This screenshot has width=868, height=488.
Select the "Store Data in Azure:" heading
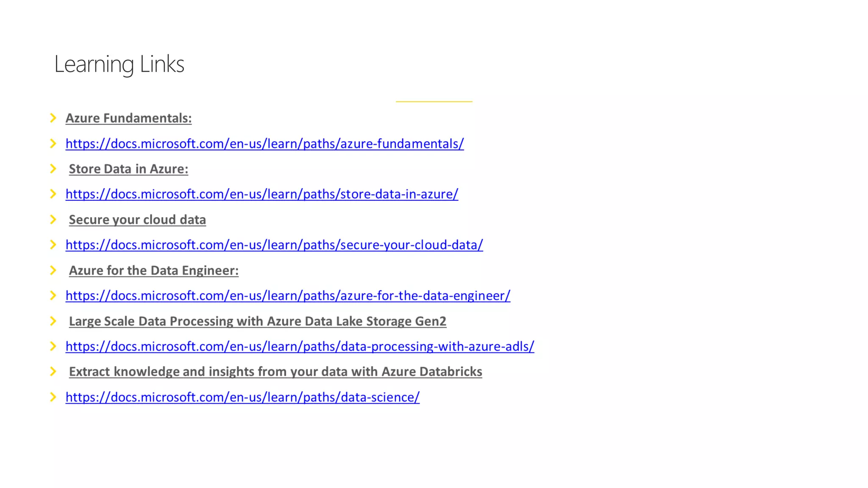128,169
